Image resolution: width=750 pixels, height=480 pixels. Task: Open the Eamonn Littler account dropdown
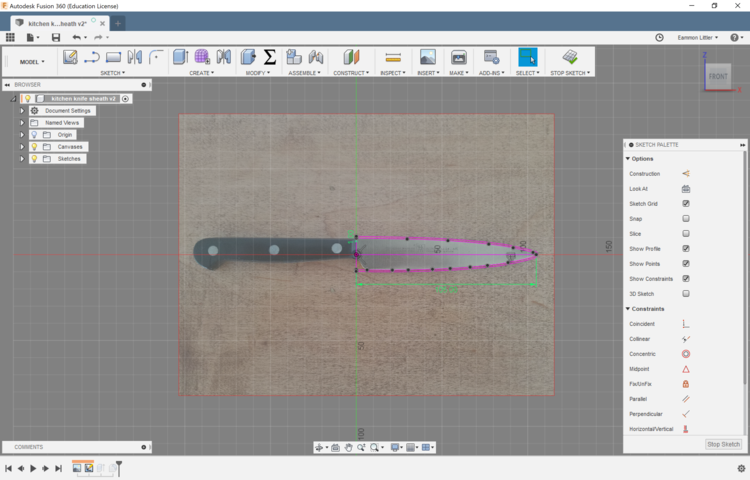coord(697,37)
